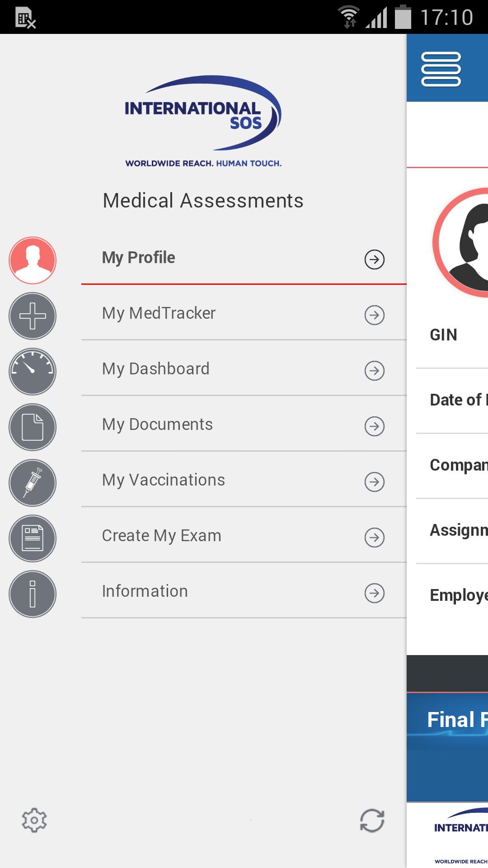Tap the red profile silhouette icon
This screenshot has height=868, width=488.
coord(33,260)
